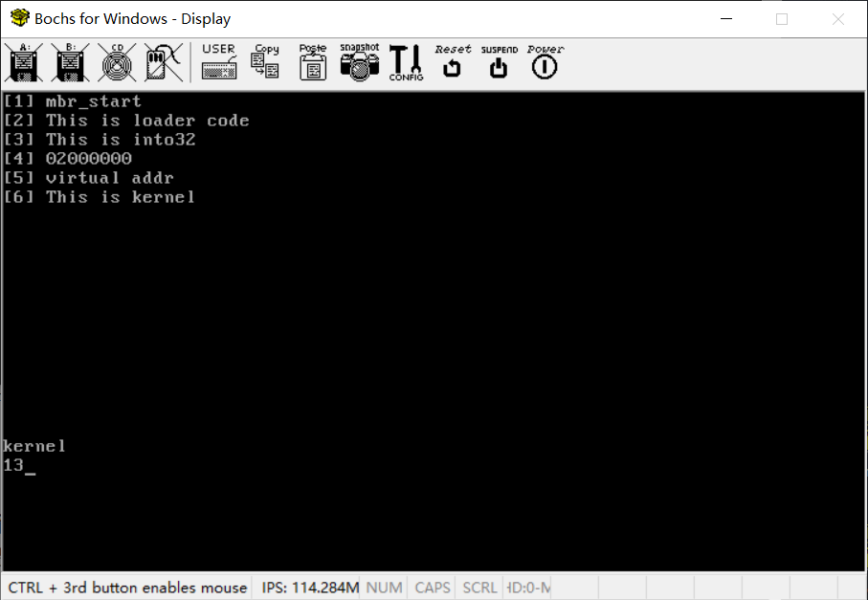
Task: Toggle floppy drive A: icon
Action: pos(23,62)
